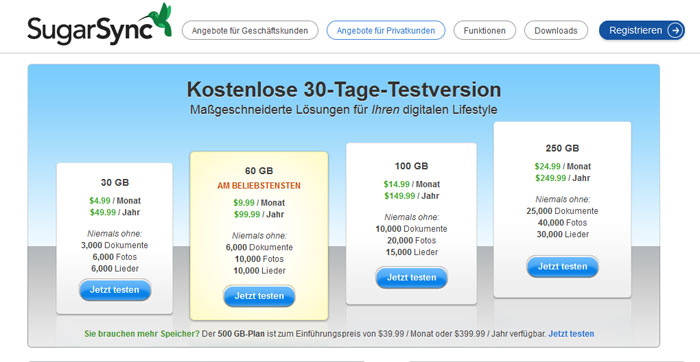700x362 pixels.
Task: Click the Maßgeschneiderte Lösungen subtitle
Action: (344, 110)
